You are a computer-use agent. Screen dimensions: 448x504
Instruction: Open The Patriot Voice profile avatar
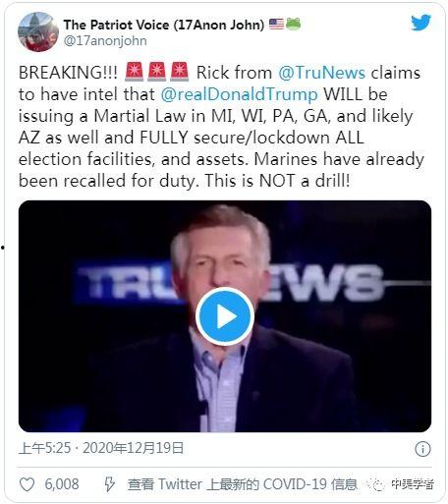point(37,32)
